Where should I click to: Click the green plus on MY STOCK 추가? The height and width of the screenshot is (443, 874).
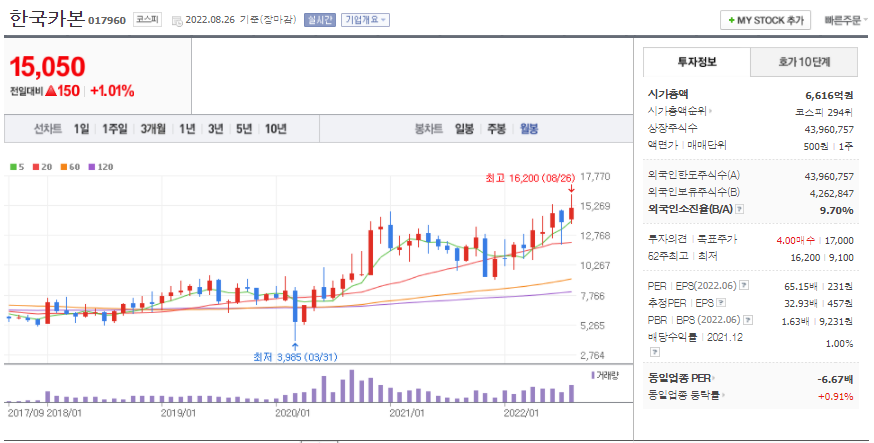pos(731,21)
